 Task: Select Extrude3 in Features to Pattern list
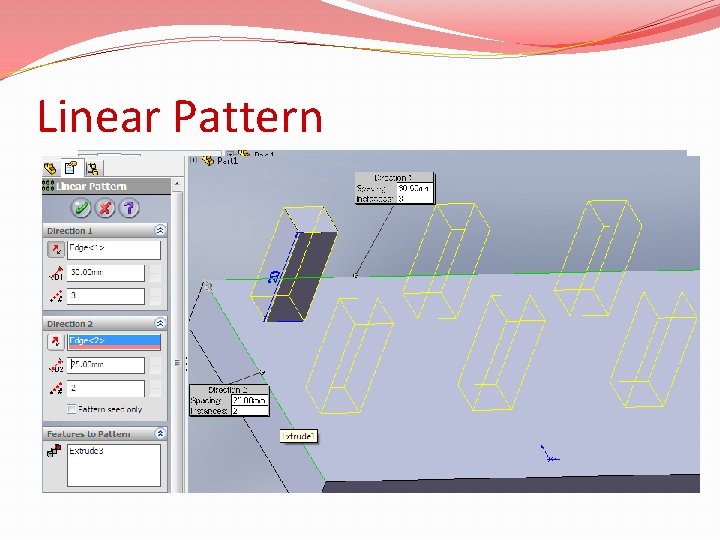tap(86, 451)
